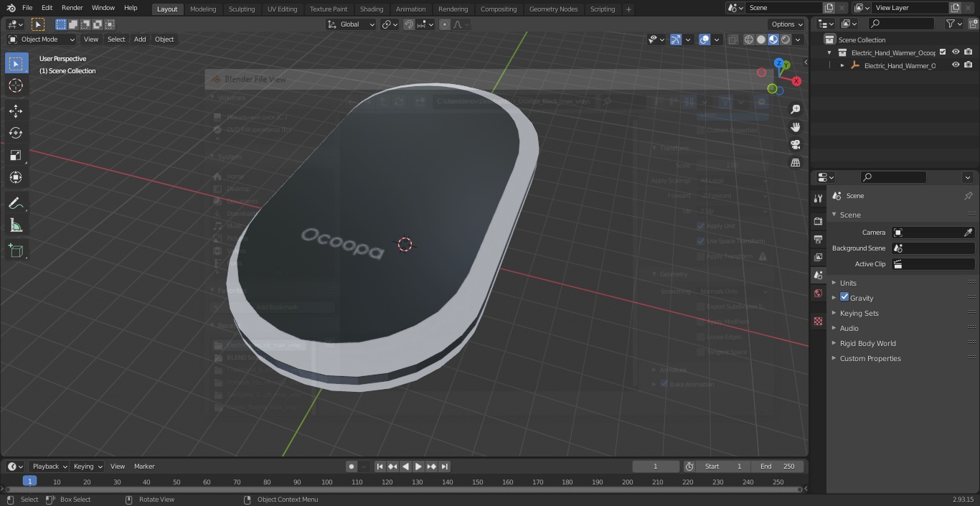Click the red X axis gizmo ball
980x506 pixels.
(796, 81)
